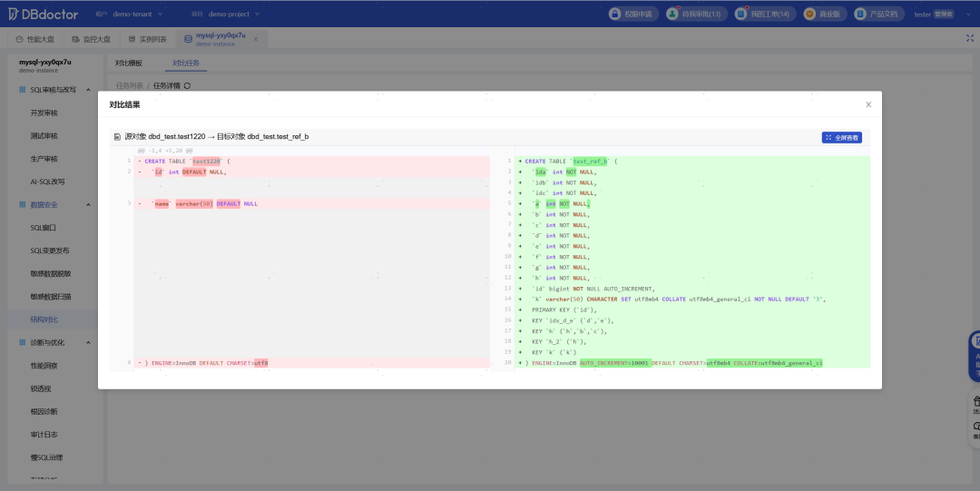Screen dimensions: 980x491
Task: Click the badge icon on 商业版
Action: [809, 14]
